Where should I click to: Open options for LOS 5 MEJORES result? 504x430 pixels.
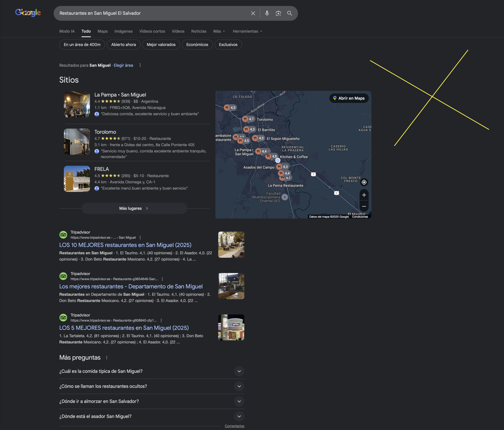point(161,320)
